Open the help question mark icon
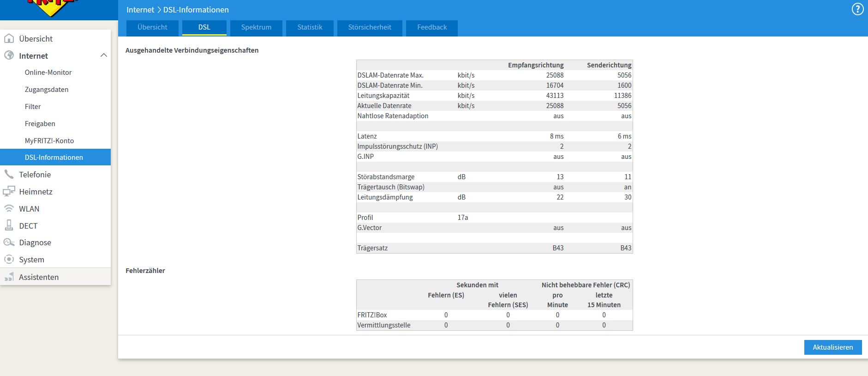Image resolution: width=868 pixels, height=376 pixels. 857,10
